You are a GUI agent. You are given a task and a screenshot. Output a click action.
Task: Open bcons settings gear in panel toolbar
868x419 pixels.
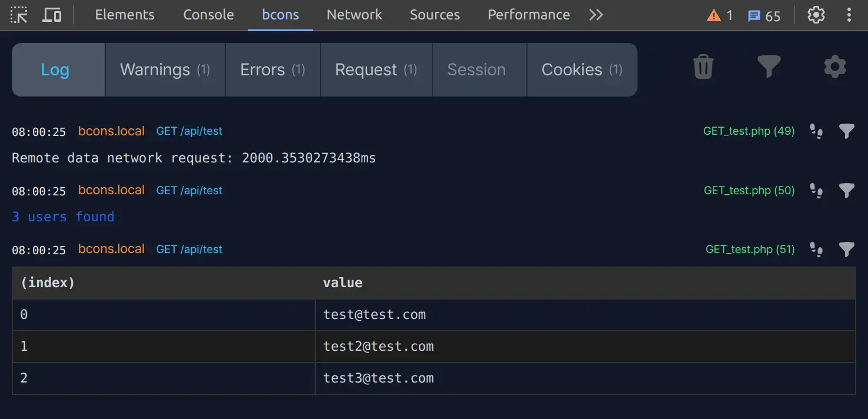click(x=834, y=67)
